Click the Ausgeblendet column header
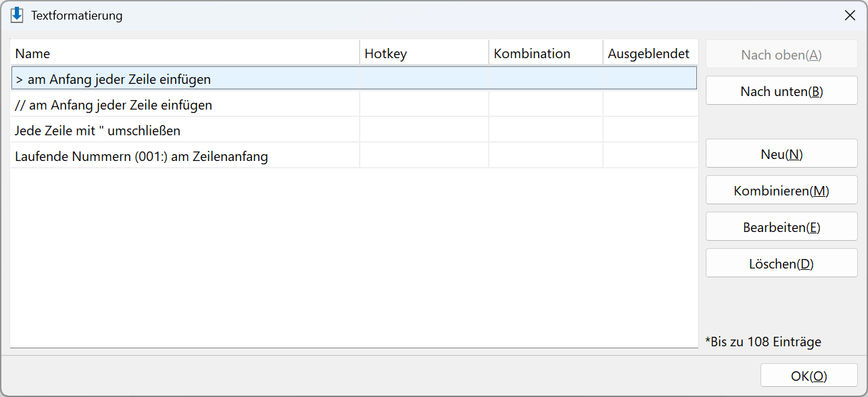The image size is (868, 397). point(650,53)
